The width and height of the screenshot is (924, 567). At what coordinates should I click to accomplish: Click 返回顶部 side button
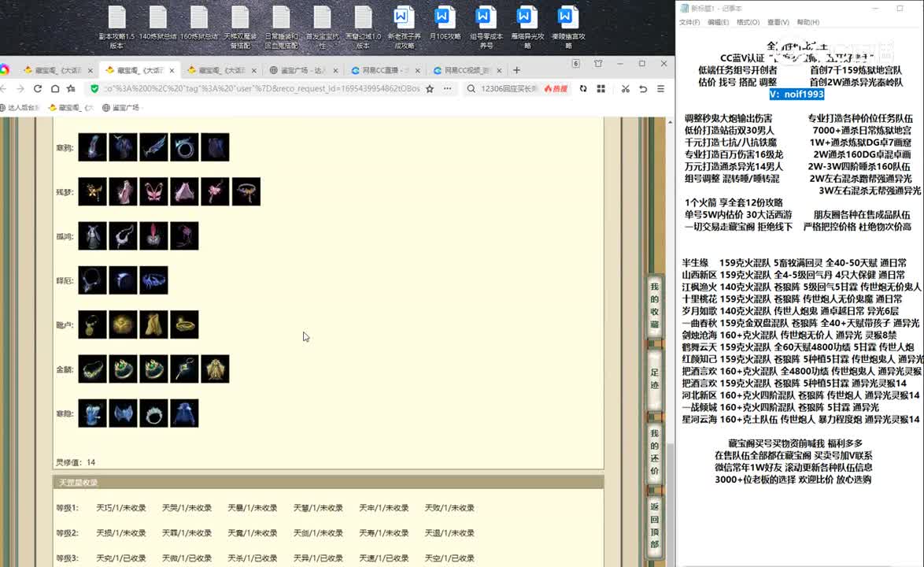655,525
